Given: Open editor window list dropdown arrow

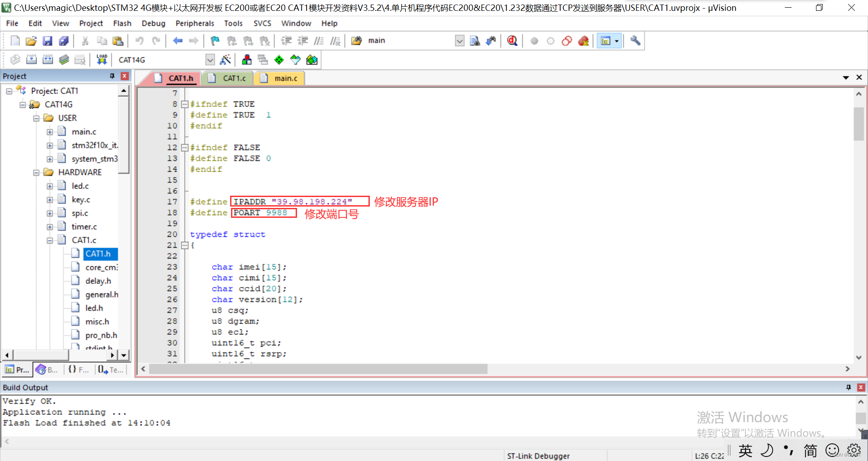Looking at the screenshot, I should 845,77.
